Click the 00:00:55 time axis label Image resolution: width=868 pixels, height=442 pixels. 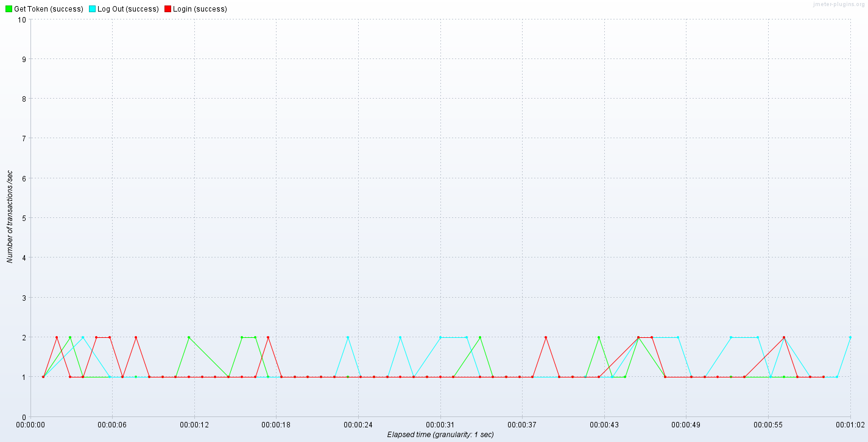pyautogui.click(x=768, y=424)
